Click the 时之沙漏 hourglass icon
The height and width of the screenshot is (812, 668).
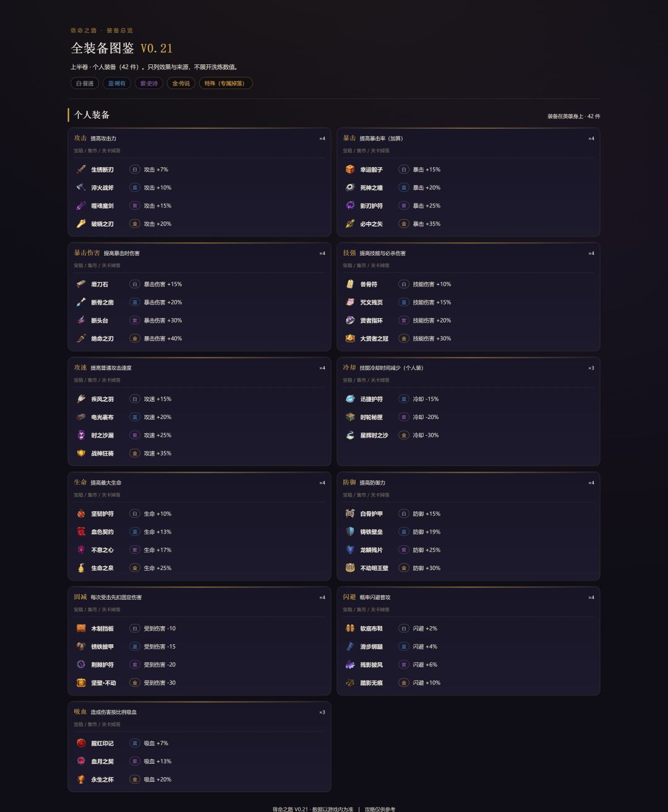click(x=81, y=435)
